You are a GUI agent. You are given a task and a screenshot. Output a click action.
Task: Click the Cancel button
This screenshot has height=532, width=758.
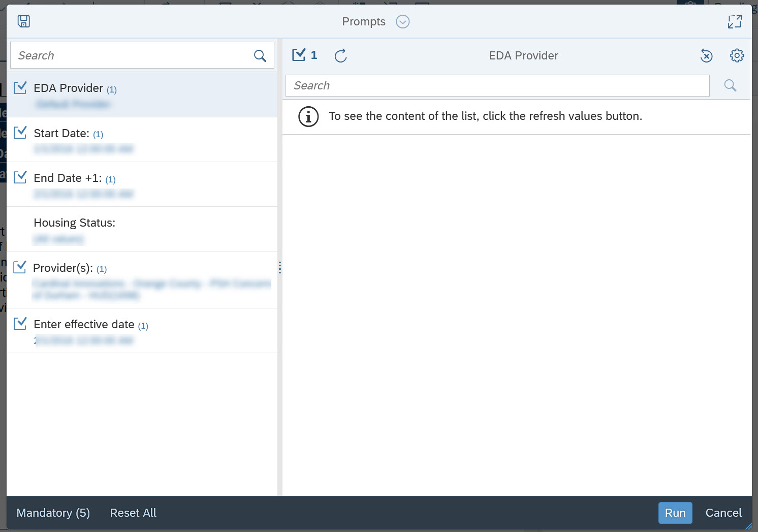pyautogui.click(x=723, y=513)
